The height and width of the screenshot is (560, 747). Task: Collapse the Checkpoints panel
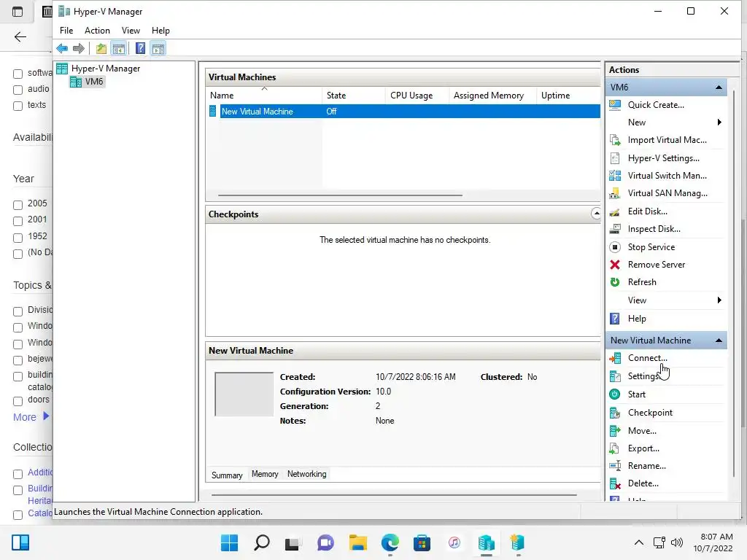tap(596, 214)
